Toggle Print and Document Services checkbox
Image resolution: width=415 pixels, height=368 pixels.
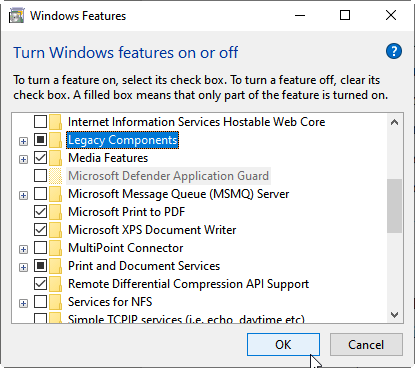coord(40,266)
